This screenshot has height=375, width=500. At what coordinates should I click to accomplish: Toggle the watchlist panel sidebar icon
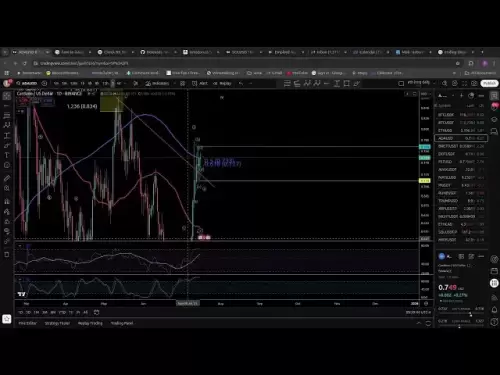494,96
